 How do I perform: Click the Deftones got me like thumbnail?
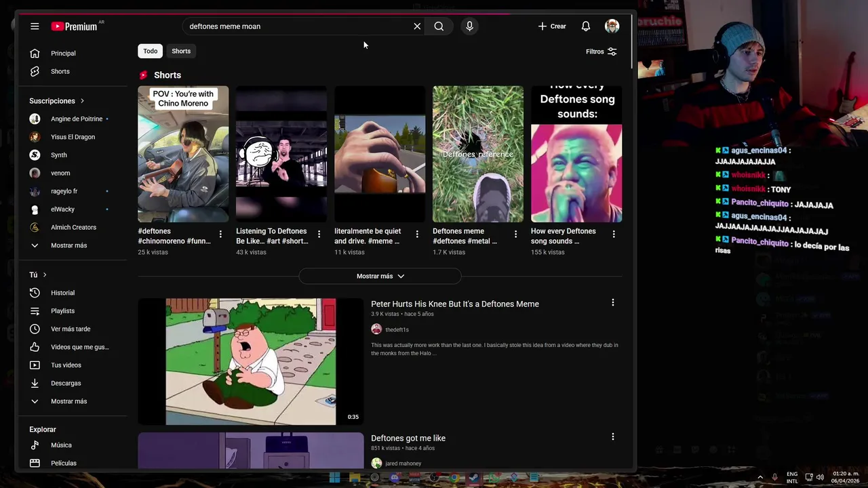point(251,451)
